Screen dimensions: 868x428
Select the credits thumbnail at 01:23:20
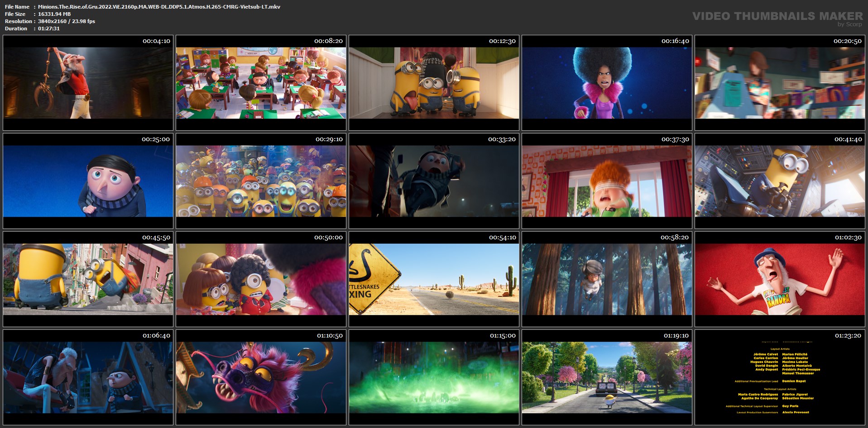click(x=780, y=377)
